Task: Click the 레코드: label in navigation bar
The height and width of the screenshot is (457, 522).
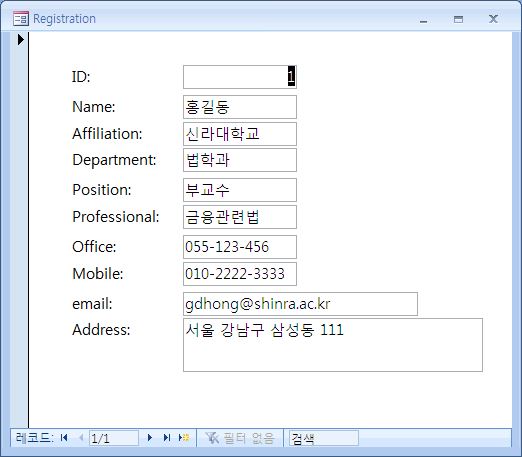Action: [34, 437]
